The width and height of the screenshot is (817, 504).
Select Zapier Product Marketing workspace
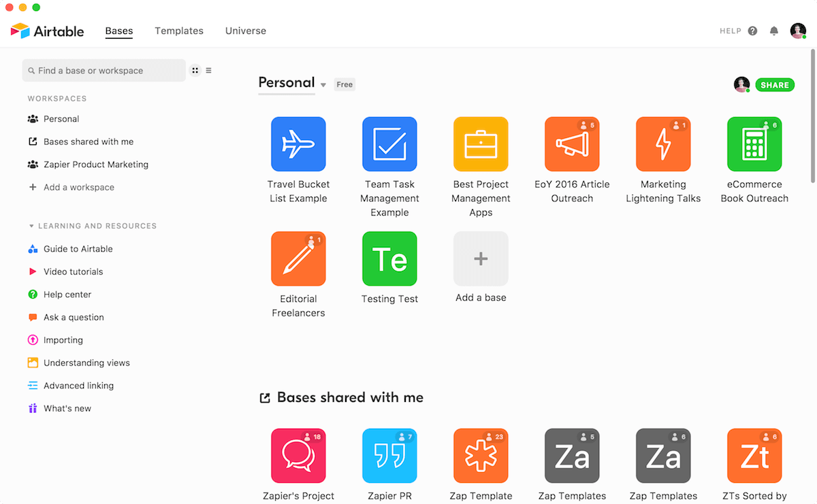(x=88, y=165)
